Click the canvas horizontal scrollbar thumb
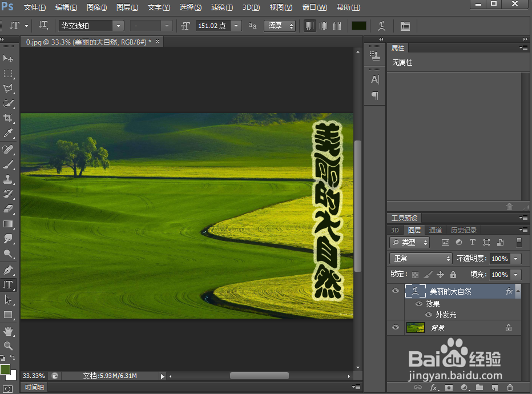 pyautogui.click(x=259, y=376)
